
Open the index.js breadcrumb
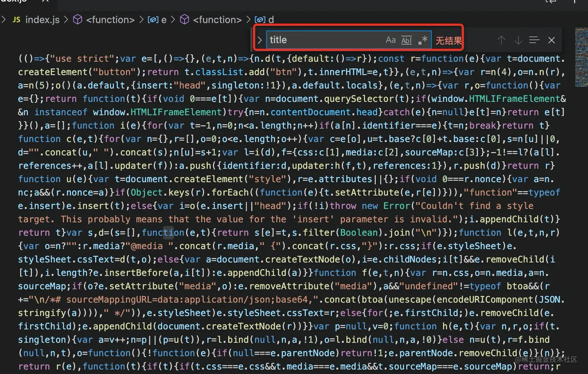pyautogui.click(x=42, y=20)
